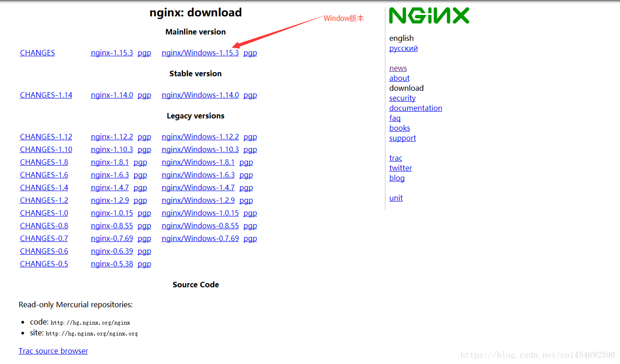This screenshot has width=620, height=364.
Task: Download nginx-1.2.9 source
Action: click(x=110, y=200)
